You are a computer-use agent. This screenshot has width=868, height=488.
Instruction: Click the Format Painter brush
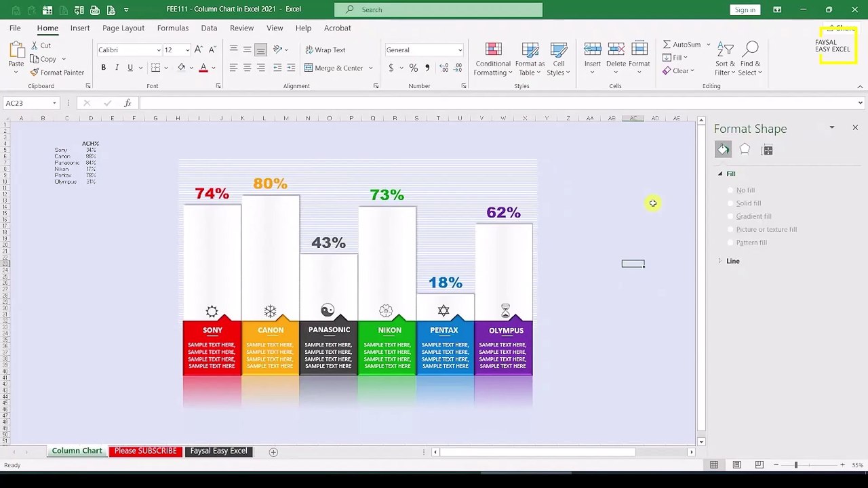coord(35,73)
